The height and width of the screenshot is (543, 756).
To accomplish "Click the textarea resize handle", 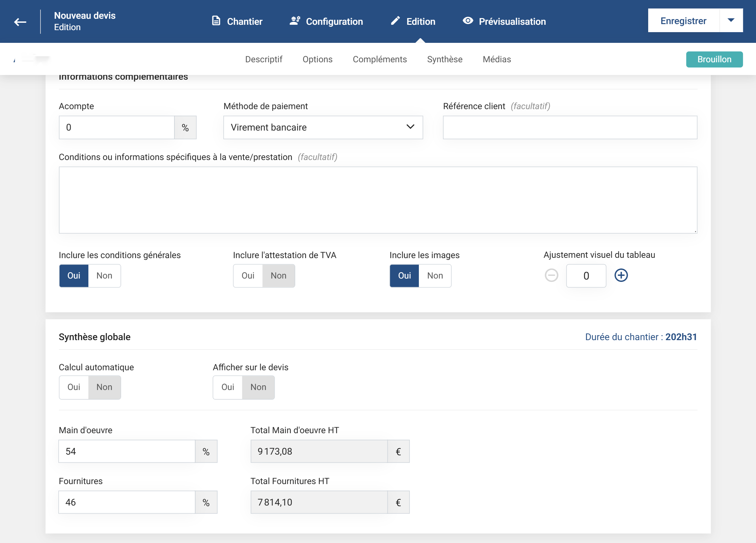I will tap(695, 231).
